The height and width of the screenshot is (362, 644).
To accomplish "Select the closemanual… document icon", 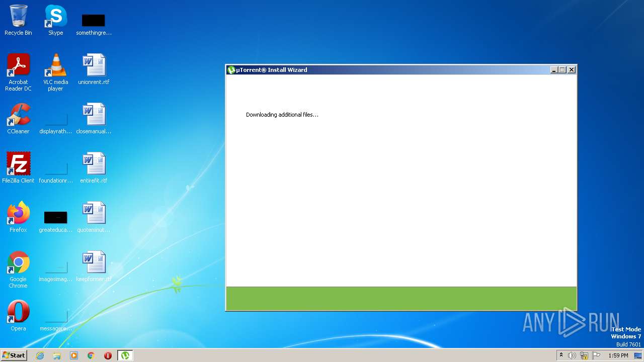I will (94, 119).
